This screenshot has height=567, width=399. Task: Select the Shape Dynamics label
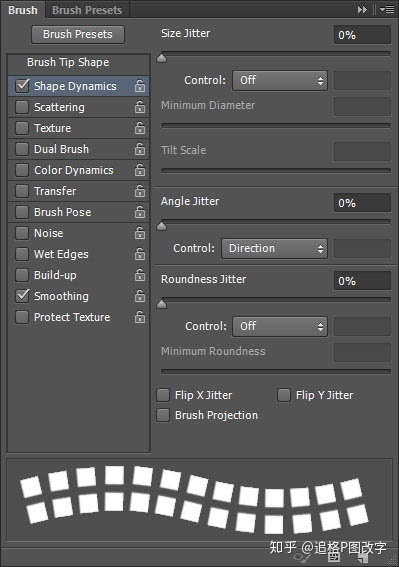coord(75,86)
